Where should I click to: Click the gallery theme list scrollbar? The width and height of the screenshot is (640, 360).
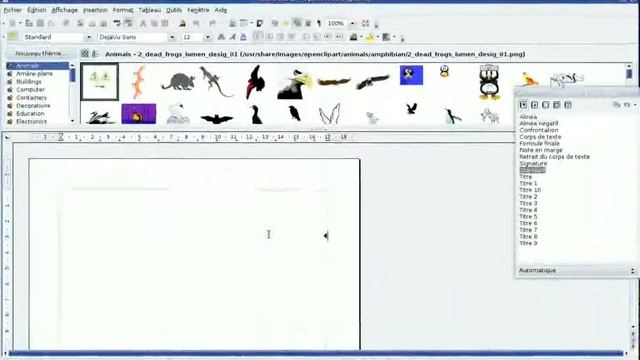(73, 93)
